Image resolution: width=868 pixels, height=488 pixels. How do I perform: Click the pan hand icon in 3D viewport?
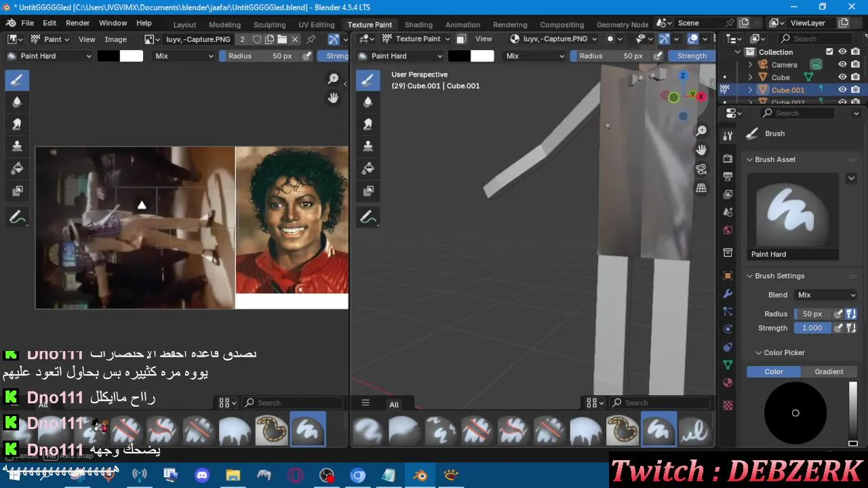point(701,150)
